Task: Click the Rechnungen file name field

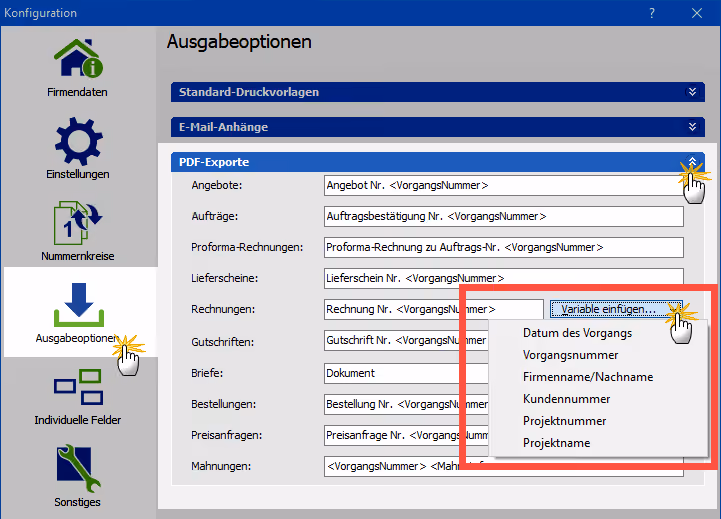Action: pyautogui.click(x=434, y=309)
